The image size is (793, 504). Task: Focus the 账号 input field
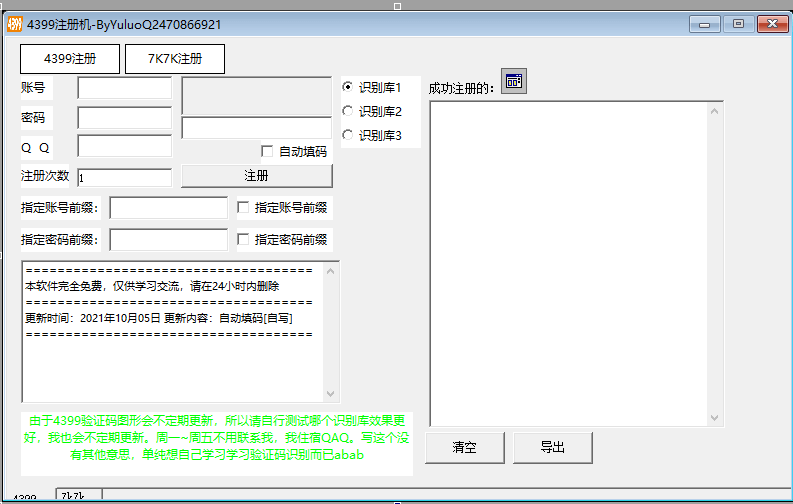point(124,88)
